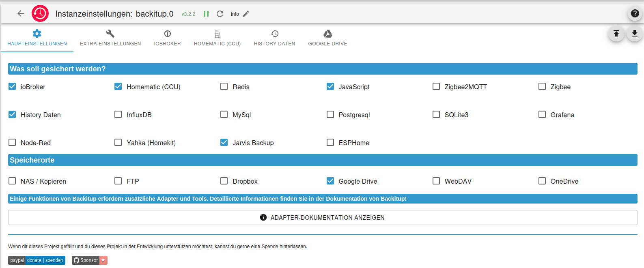Tick the OneDrive storage checkbox
Screen dimensions: 644x268
click(x=542, y=181)
